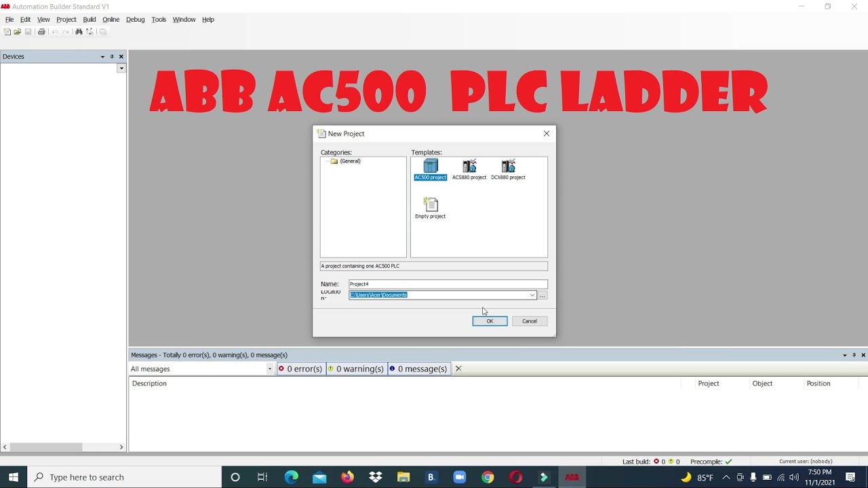The image size is (868, 488).
Task: Launch Microsoft Edge from the taskbar
Action: point(292,477)
